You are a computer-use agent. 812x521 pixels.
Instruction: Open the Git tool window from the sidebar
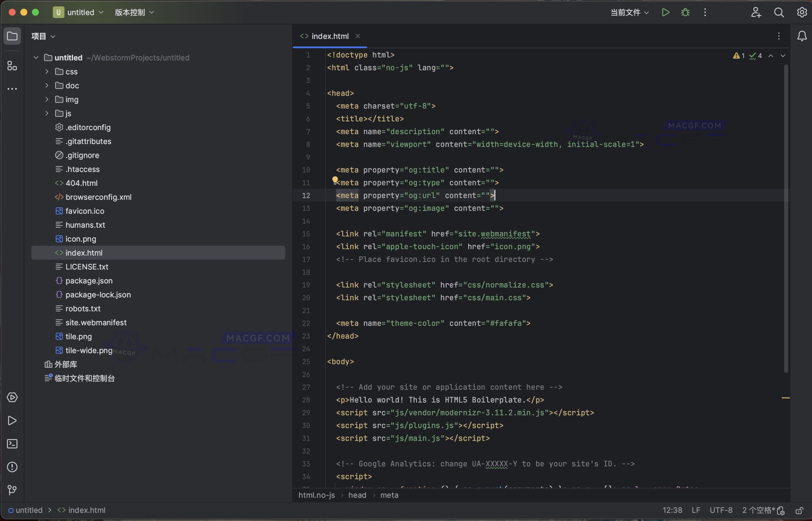(x=12, y=490)
